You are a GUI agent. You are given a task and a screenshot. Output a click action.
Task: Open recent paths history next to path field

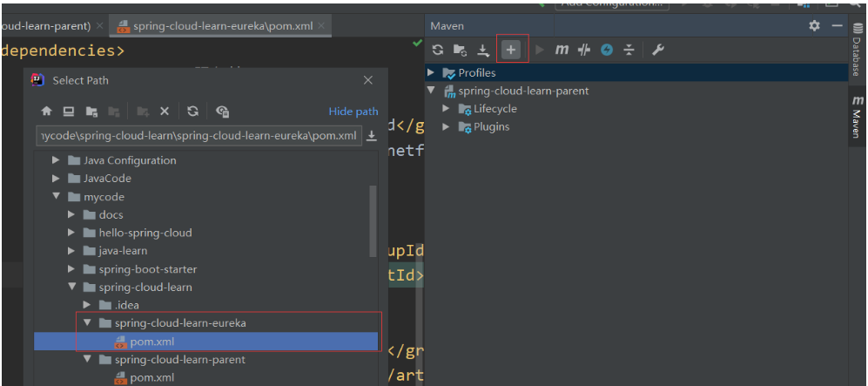pyautogui.click(x=372, y=136)
